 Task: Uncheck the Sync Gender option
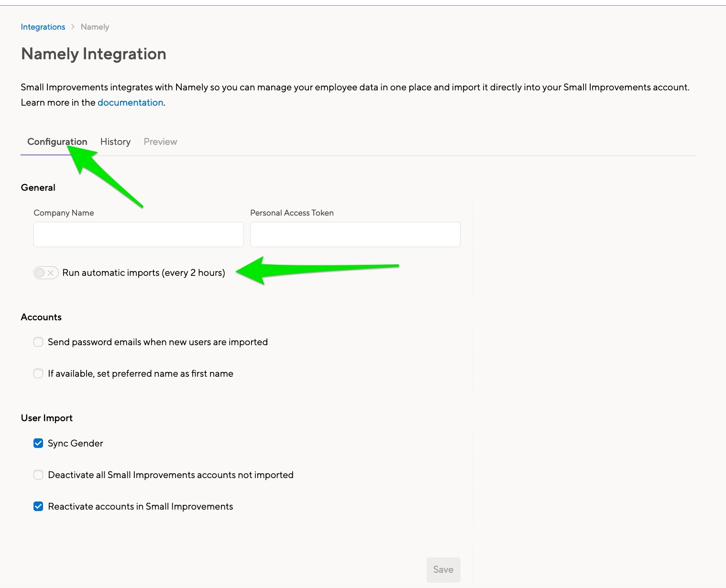[38, 443]
